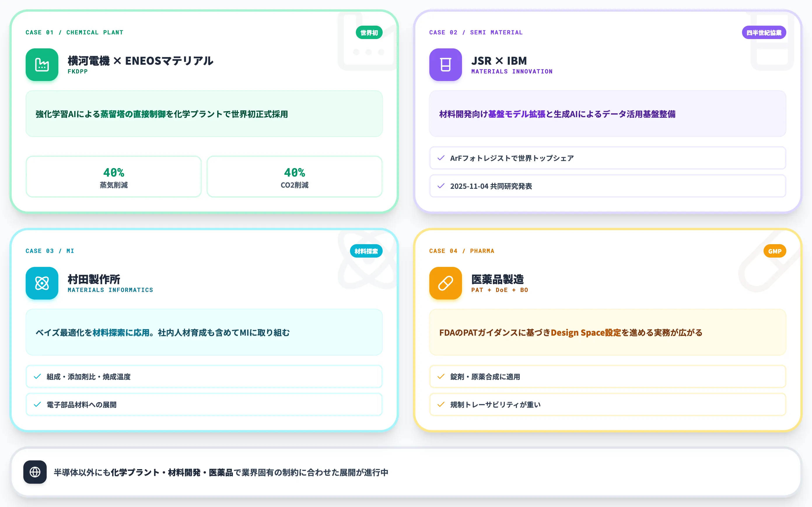
Task: Click the checkmark next to 錠剤・原薬合成に適用
Action: (x=441, y=376)
